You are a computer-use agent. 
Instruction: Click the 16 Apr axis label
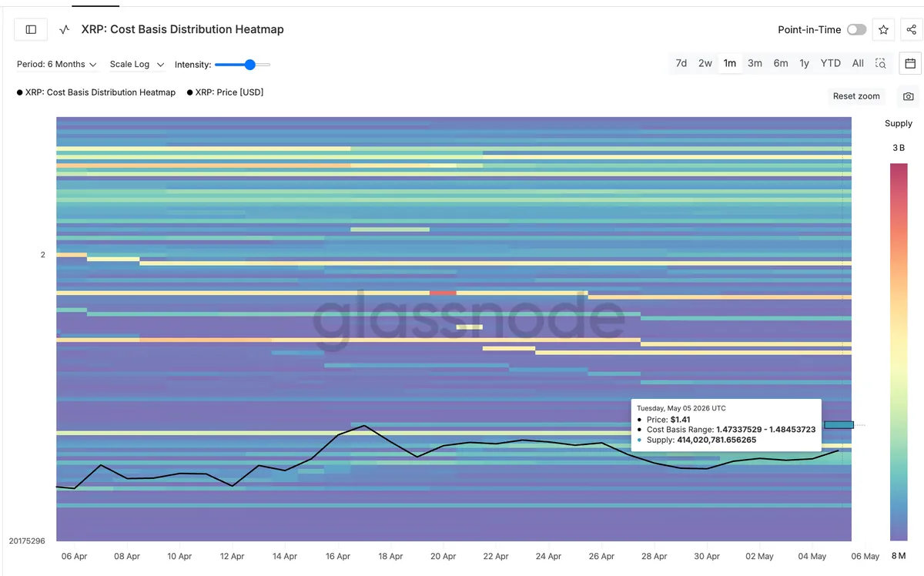click(338, 556)
